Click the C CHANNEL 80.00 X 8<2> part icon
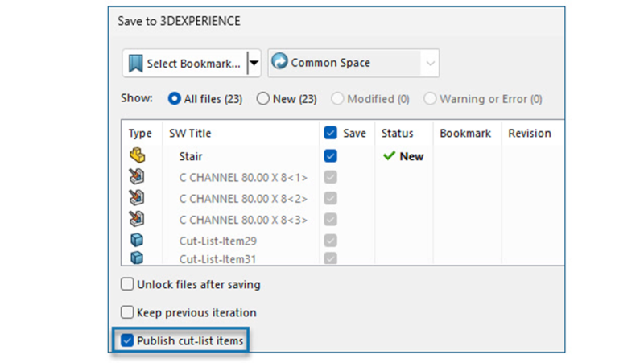 tap(137, 198)
